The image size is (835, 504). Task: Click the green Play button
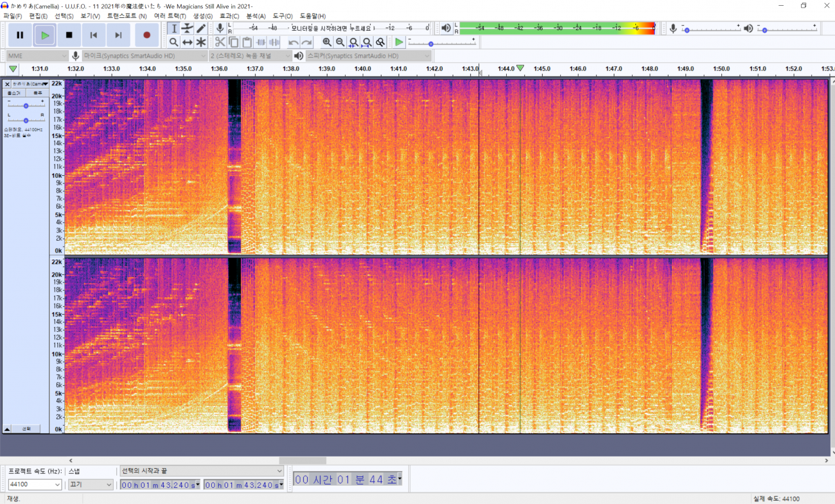[44, 35]
